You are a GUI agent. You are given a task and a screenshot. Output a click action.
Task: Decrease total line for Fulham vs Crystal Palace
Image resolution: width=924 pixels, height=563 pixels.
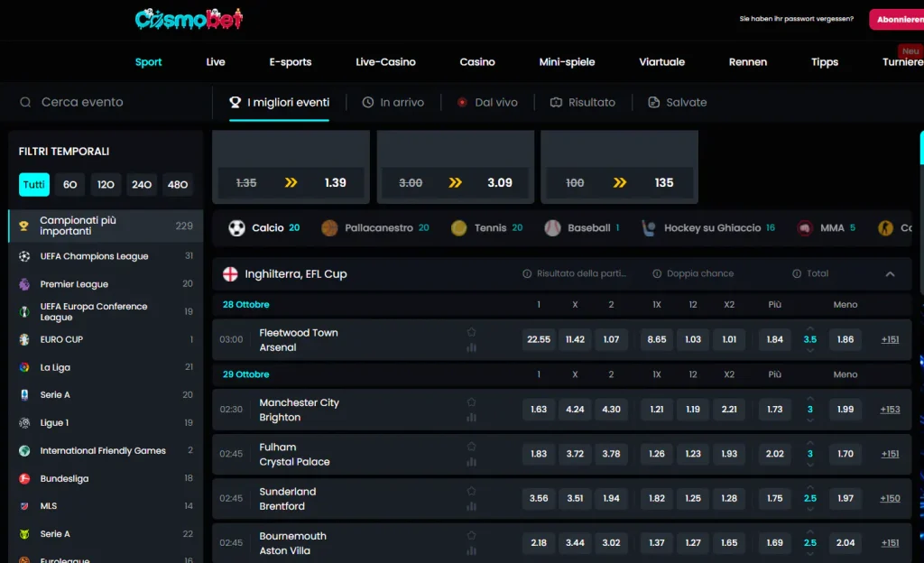(810, 465)
